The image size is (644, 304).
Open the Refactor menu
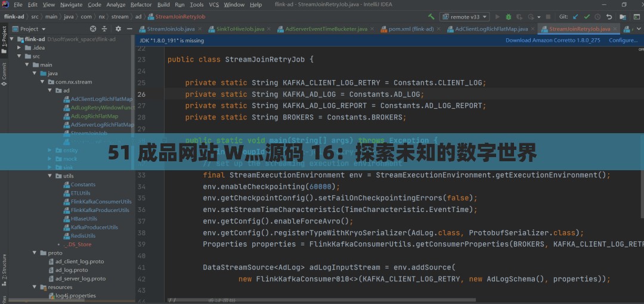[x=141, y=5]
